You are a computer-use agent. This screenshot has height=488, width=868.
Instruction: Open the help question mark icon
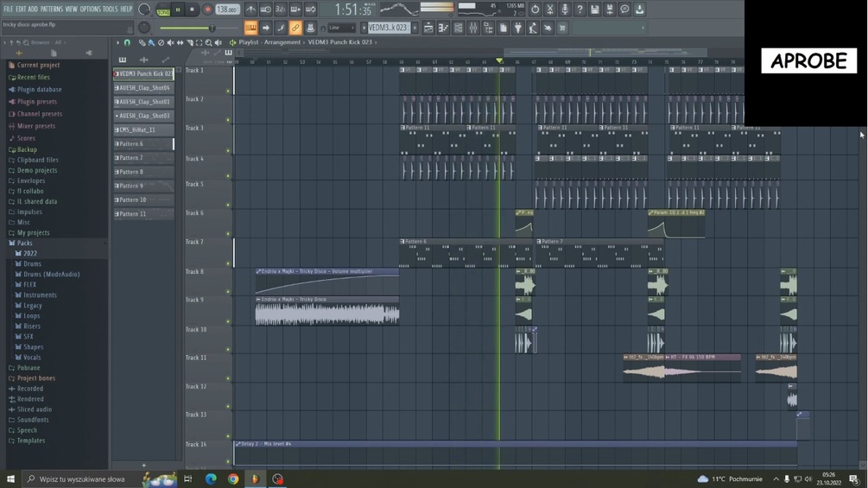tap(580, 10)
